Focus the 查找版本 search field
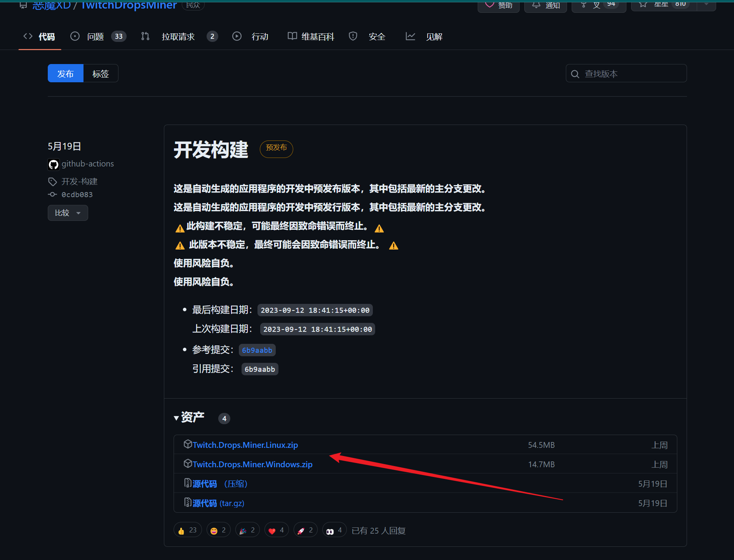734x560 pixels. pos(626,73)
